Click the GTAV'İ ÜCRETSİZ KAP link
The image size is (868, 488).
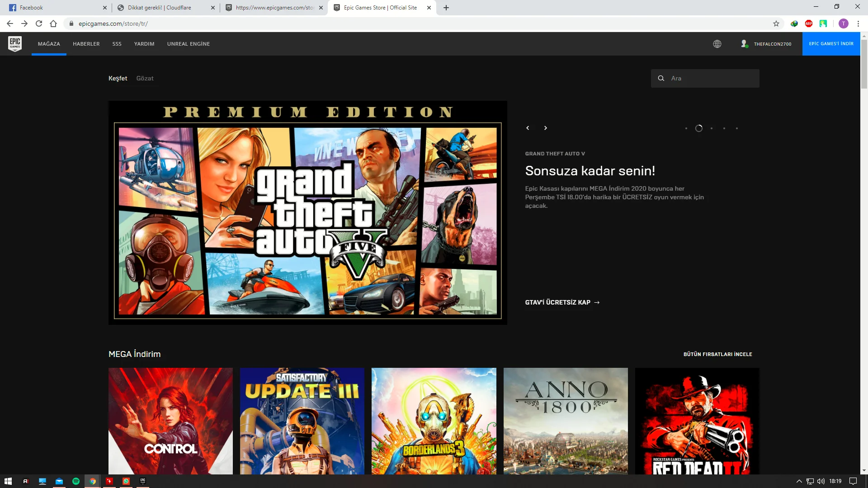point(562,302)
